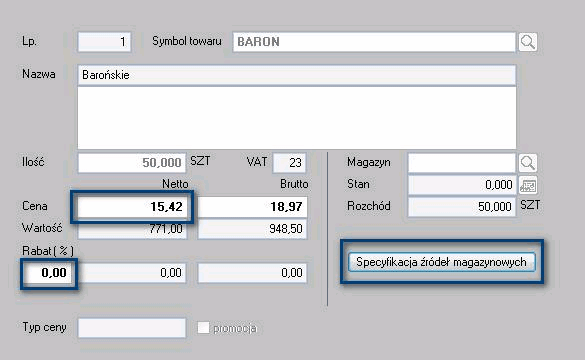The image size is (585, 360).
Task: Select the Symbol towaru field containing BARON
Action: click(374, 42)
